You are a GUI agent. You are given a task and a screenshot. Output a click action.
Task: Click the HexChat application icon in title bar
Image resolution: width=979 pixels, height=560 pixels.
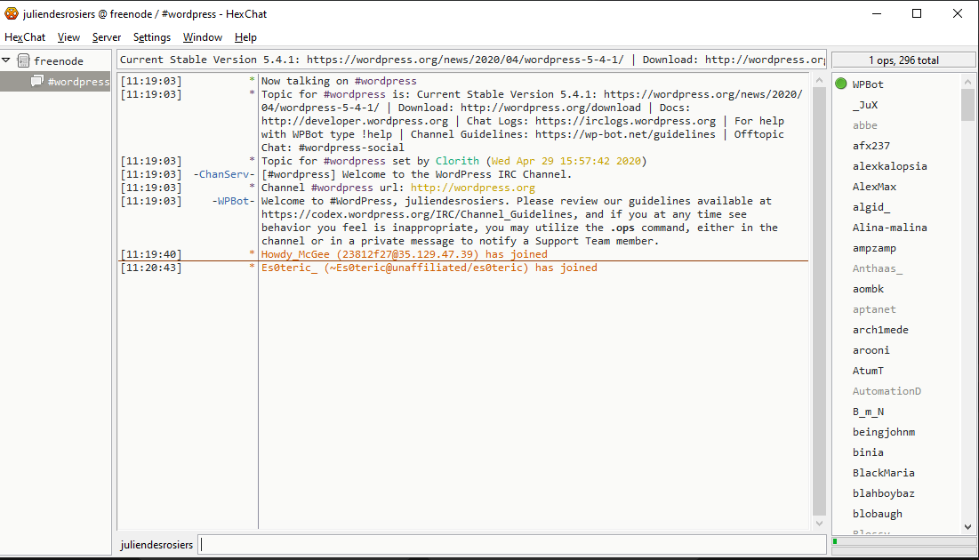click(12, 13)
